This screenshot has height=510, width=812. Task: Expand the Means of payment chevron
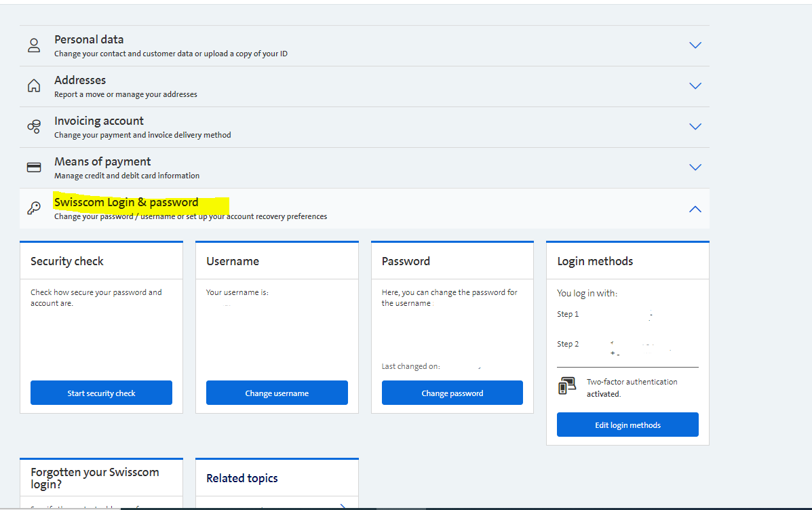pos(695,168)
